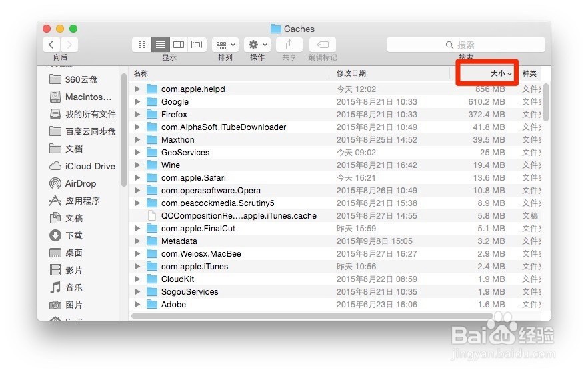Viewport: 588px width, 374px height.
Task: Go forward with the right arrow button
Action: point(69,45)
